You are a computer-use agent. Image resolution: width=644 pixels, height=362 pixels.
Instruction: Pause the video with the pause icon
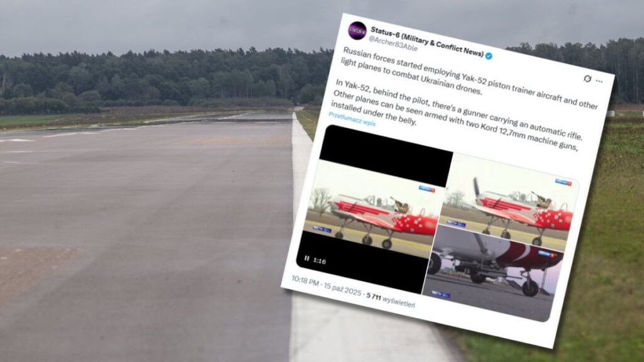(306, 258)
